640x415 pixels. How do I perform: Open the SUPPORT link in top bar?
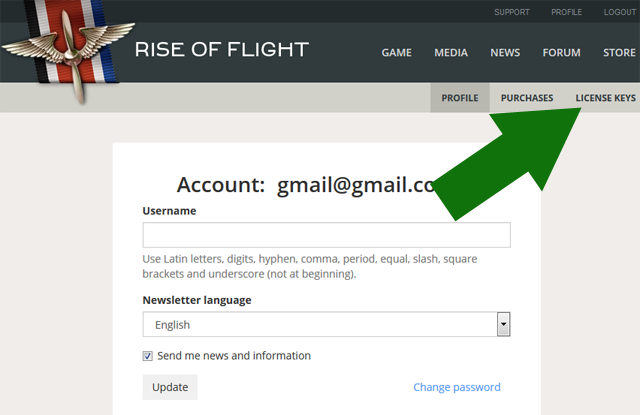tap(512, 12)
